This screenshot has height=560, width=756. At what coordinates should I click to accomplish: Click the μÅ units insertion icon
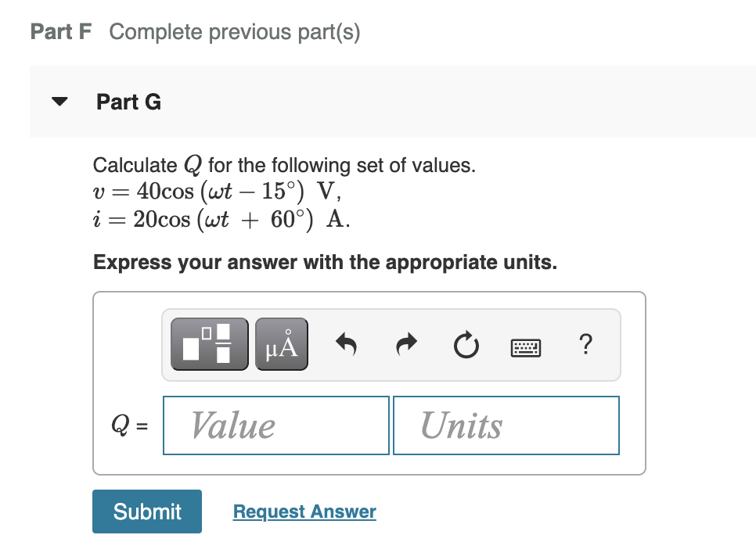pos(281,343)
